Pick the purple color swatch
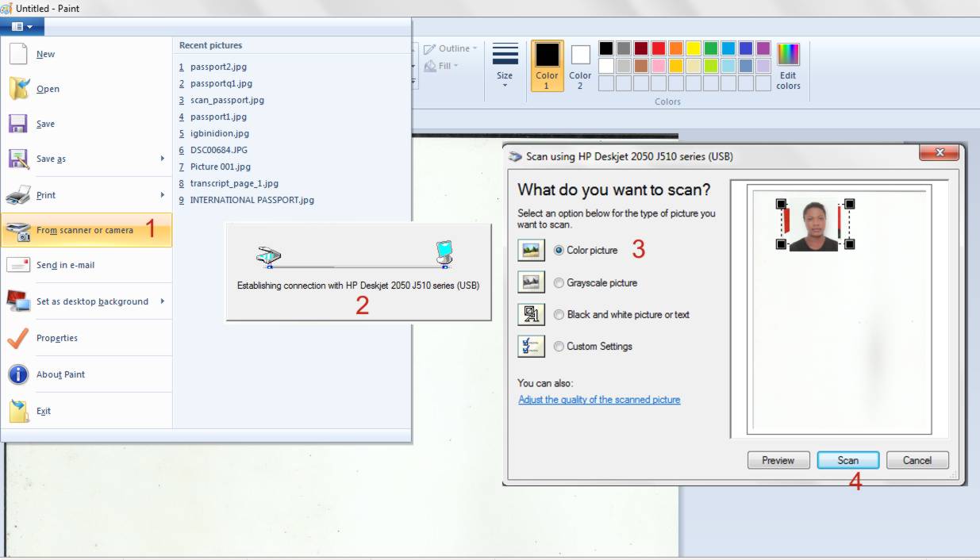The width and height of the screenshot is (980, 560). pyautogui.click(x=763, y=48)
